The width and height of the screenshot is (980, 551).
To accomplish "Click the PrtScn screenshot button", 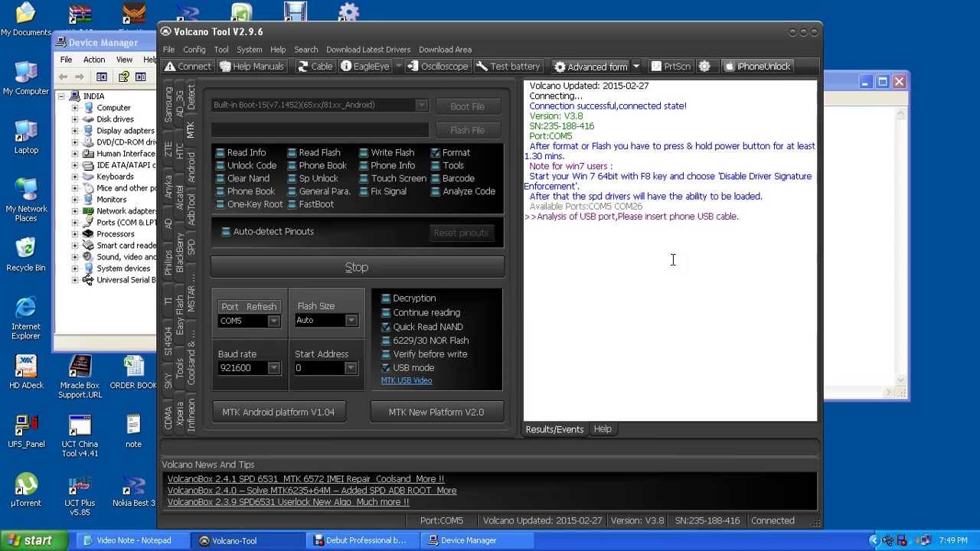I will coord(671,67).
